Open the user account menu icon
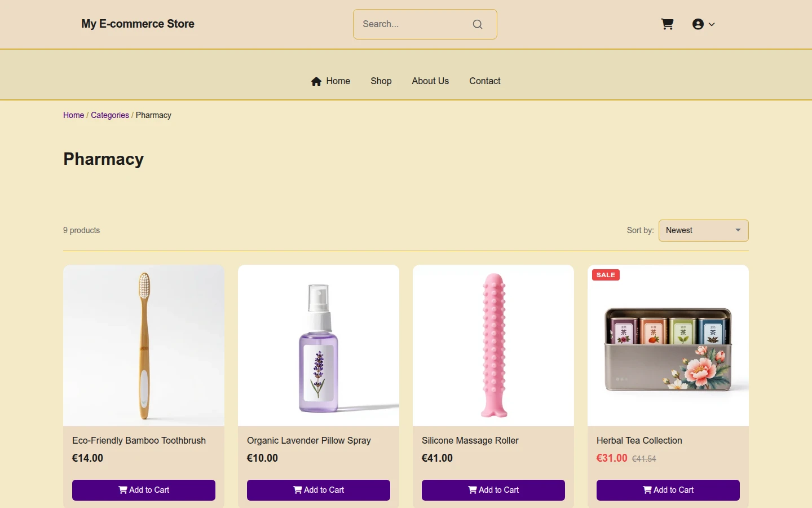The image size is (812, 508). [x=698, y=24]
